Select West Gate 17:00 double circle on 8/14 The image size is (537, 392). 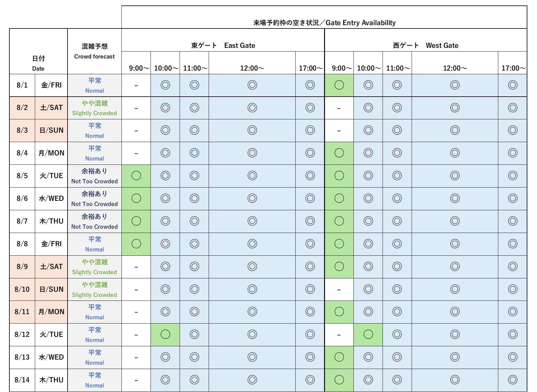[x=512, y=380]
